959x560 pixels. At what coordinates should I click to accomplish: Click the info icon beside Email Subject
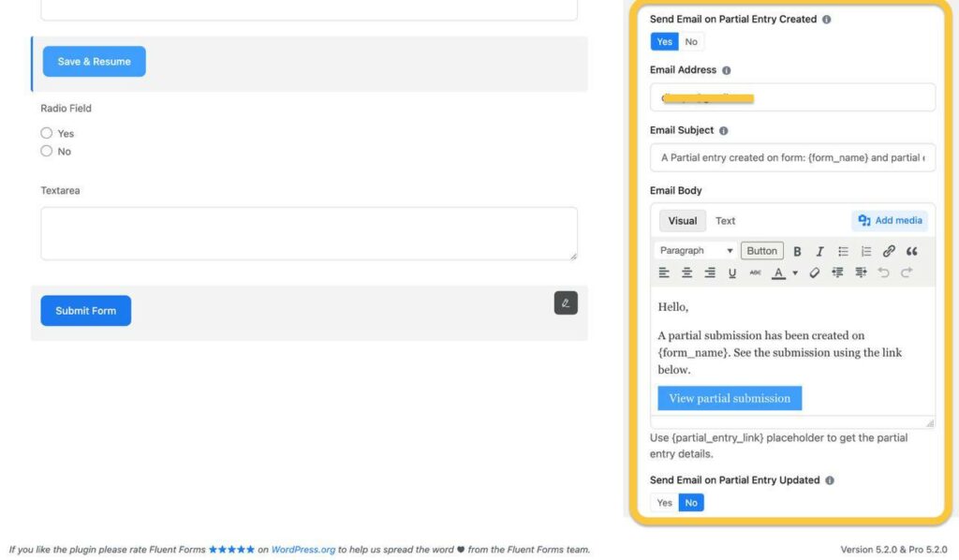[724, 131]
